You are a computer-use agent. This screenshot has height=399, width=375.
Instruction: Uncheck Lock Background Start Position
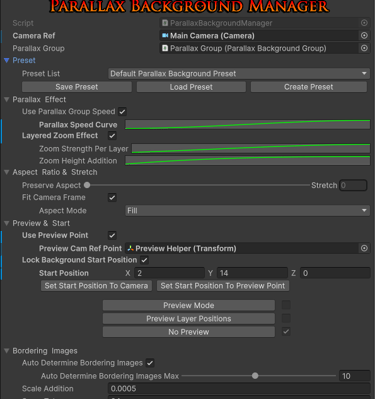(144, 260)
